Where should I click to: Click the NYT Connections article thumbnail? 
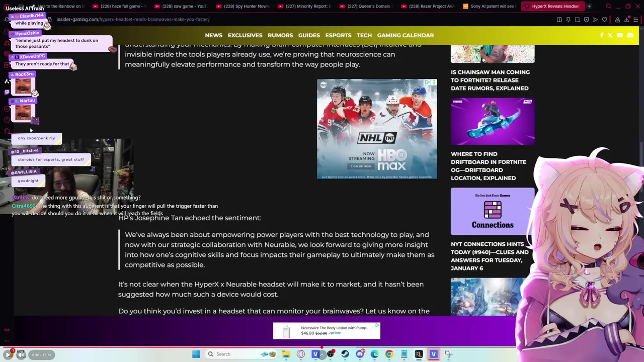(493, 211)
